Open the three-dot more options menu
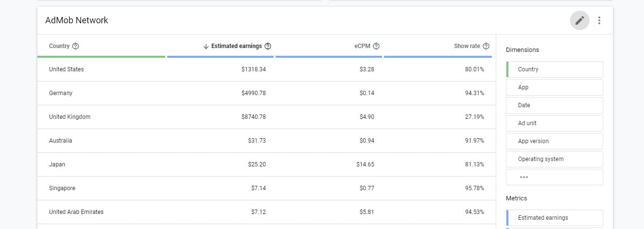This screenshot has width=644, height=229. tap(599, 20)
